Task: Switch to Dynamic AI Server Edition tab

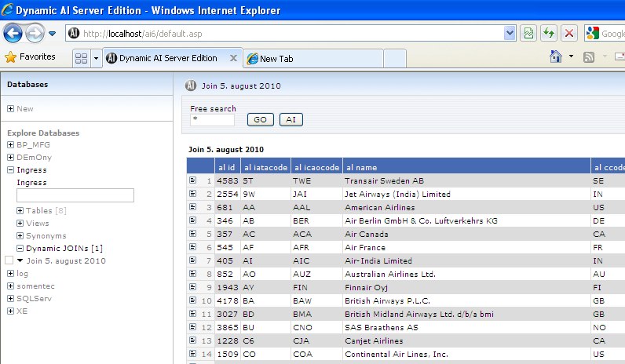Action: 168,58
